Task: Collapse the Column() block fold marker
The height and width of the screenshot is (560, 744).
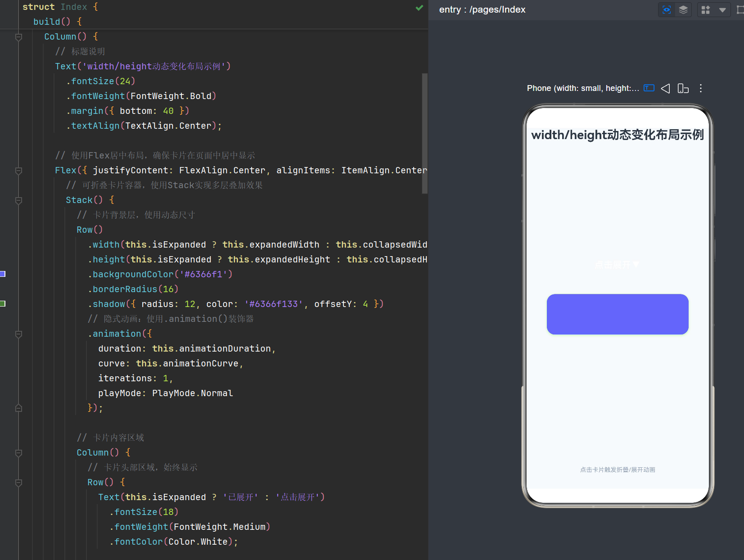Action: click(x=18, y=37)
